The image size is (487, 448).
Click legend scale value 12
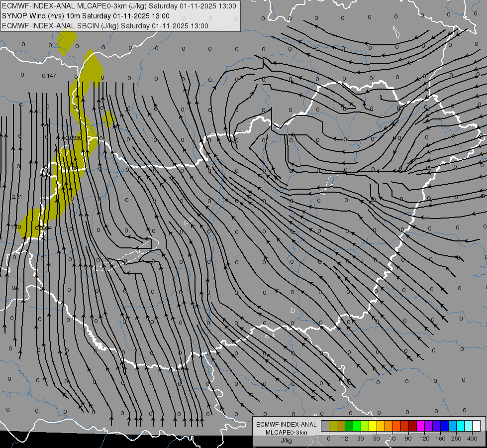click(345, 439)
